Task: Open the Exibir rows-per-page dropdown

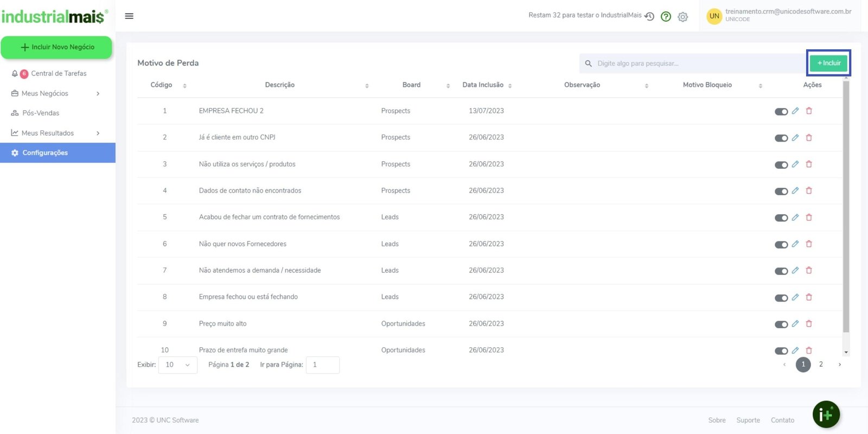Action: point(177,365)
